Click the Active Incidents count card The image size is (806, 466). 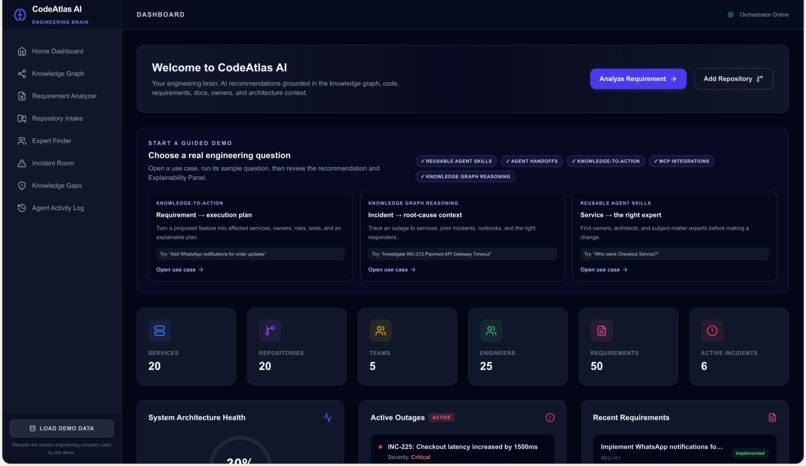pos(739,346)
